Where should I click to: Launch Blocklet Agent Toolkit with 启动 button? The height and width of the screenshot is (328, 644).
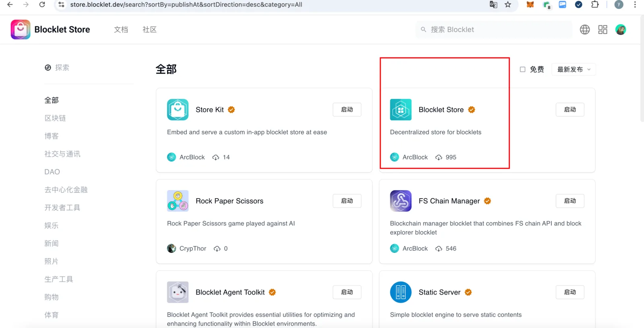347,292
